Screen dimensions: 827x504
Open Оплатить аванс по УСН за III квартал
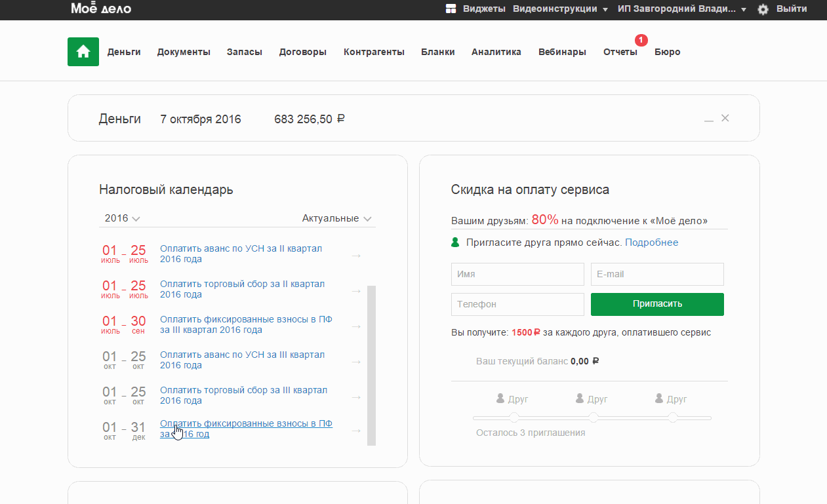click(243, 360)
